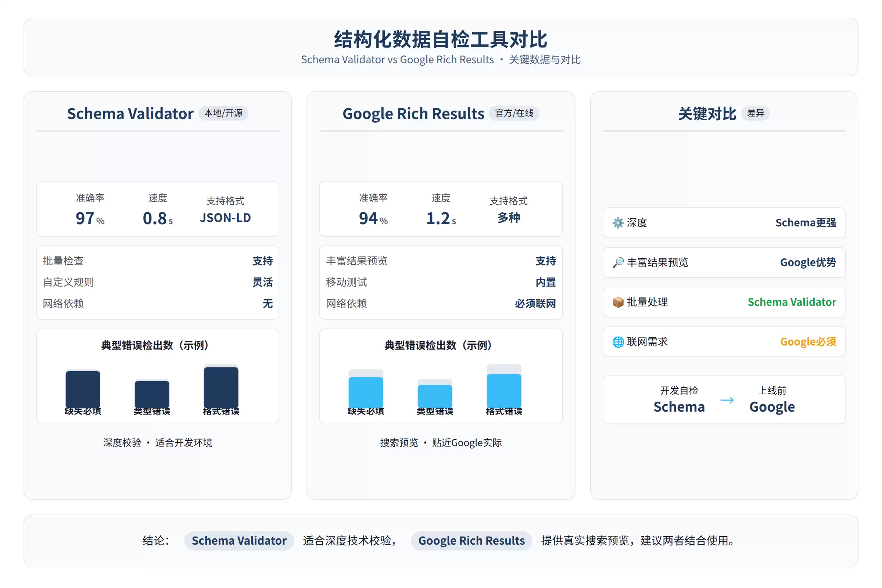Click the 深度校验 · 适合开发环境 caption
The image size is (882, 588).
(x=158, y=443)
